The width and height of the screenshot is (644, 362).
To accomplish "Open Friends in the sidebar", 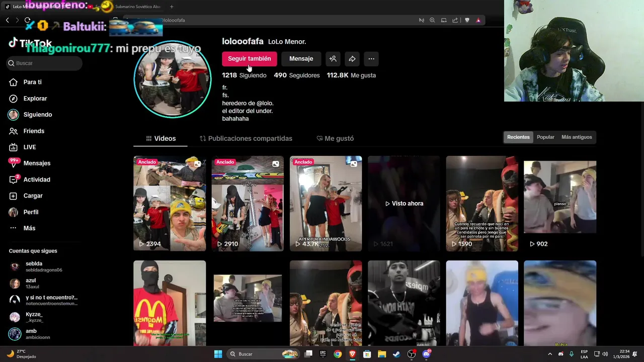I will click(x=34, y=131).
